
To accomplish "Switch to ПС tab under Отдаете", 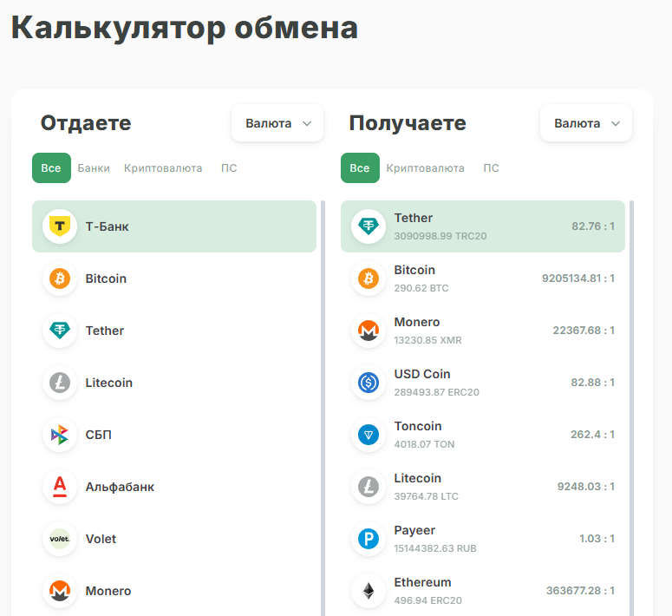I will pos(229,168).
